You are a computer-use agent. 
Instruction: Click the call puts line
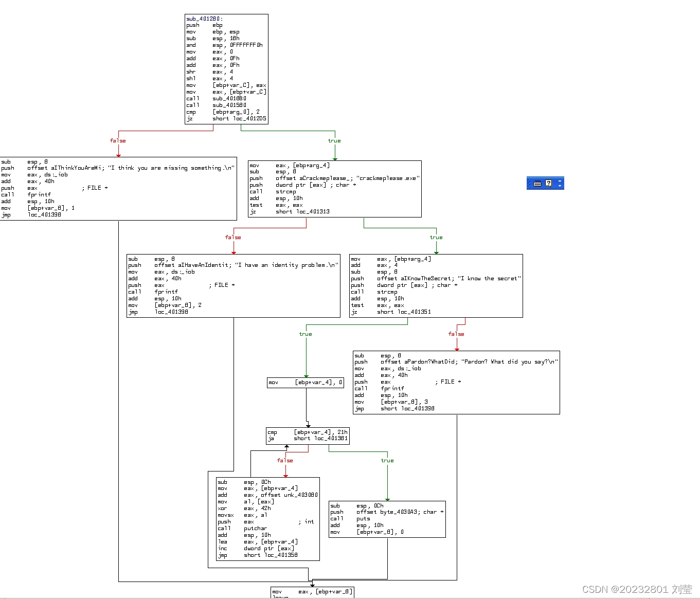click(350, 518)
